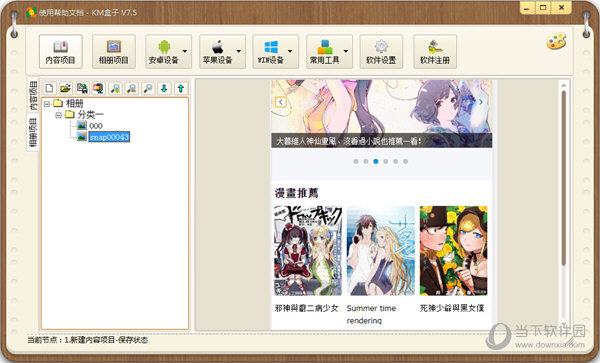Select the fourth carousel dot
Screen dimensions: 600x363
[386, 161]
